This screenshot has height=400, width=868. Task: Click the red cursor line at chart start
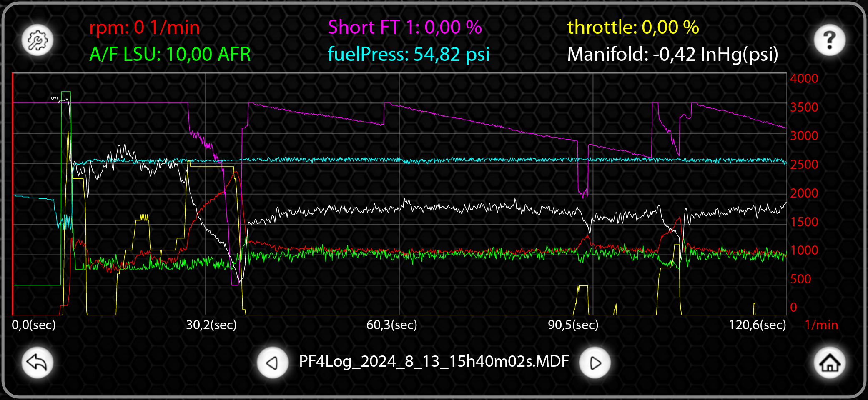13,194
